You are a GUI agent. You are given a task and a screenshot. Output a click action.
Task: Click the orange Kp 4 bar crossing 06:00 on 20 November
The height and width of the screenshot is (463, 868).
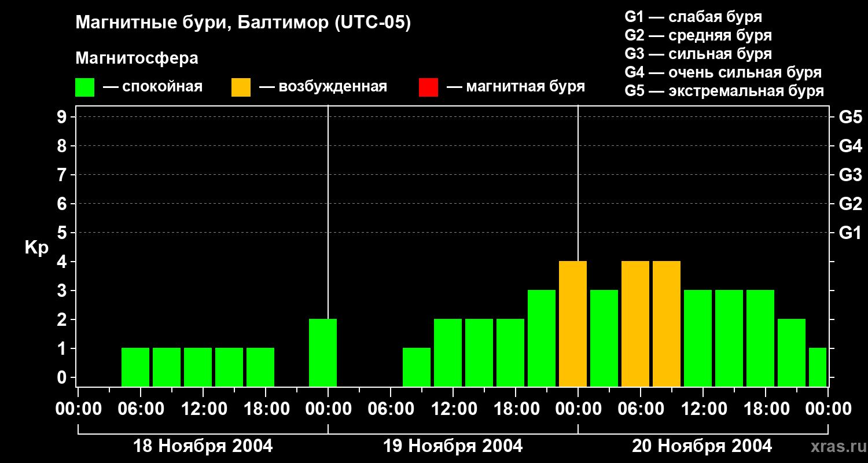[x=635, y=324]
